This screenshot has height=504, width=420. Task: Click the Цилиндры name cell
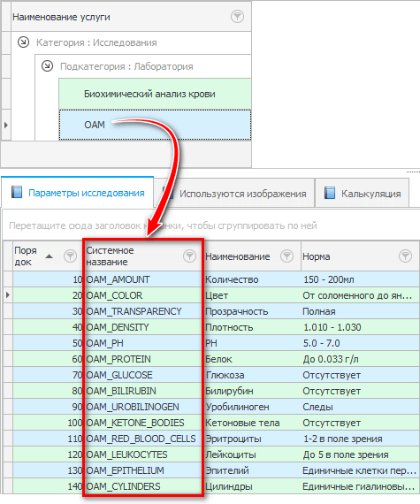[x=253, y=486]
